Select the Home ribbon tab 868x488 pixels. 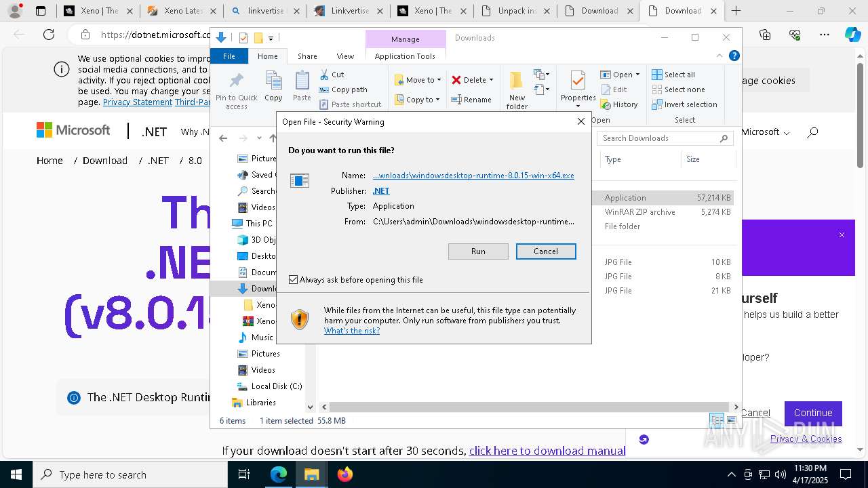268,56
